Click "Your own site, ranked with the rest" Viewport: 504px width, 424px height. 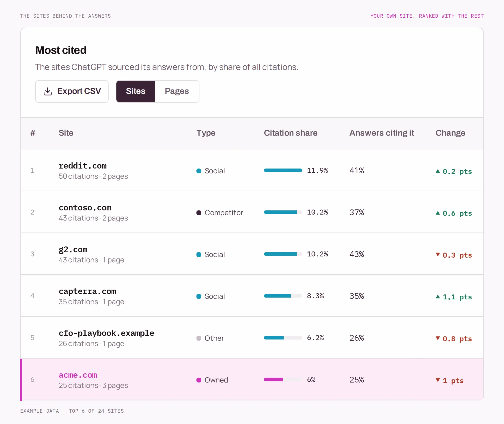[427, 16]
